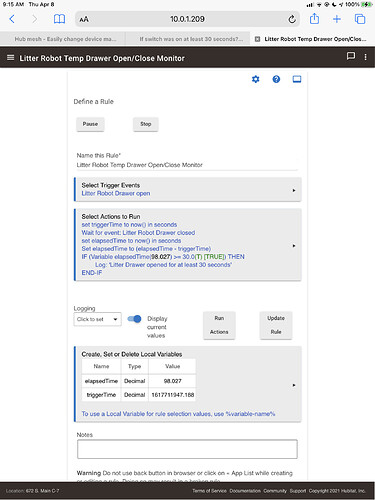Image resolution: width=375 pixels, height=500 pixels.
Task: Tap the Safari share icon
Action: (x=314, y=19)
